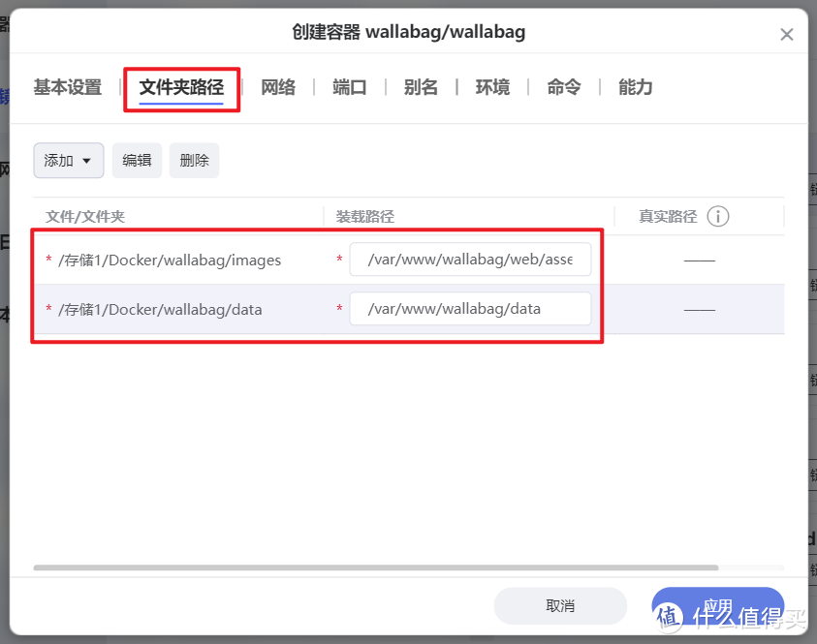Click the 删除 button
817x644 pixels.
(194, 160)
